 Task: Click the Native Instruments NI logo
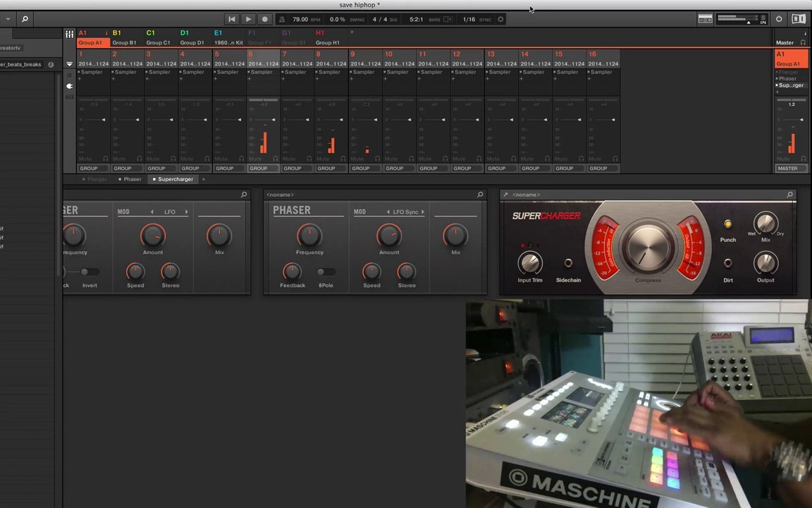pyautogui.click(x=799, y=18)
